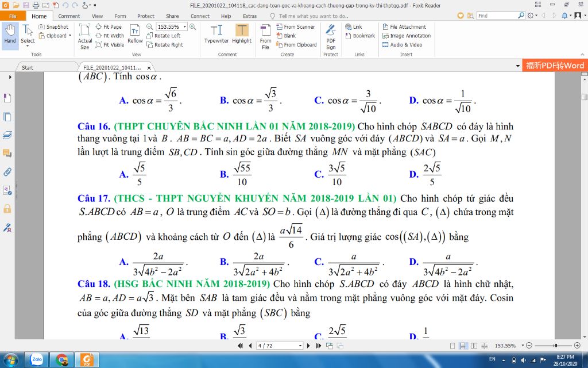Click the Tell me search box

(x=314, y=16)
